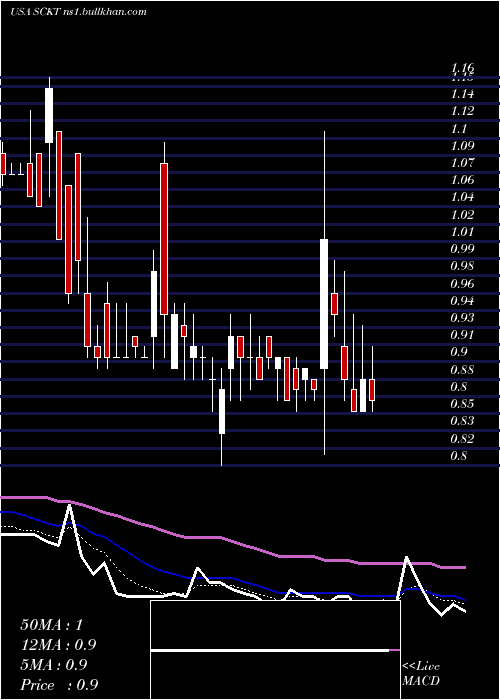This screenshot has height=700, width=500.
Task: Click the pink 50MA line in lower panel
Action: [232, 541]
